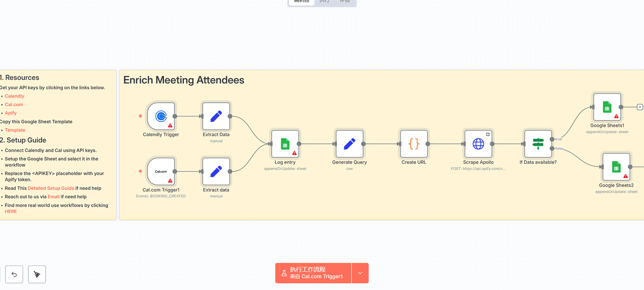Click the Email help link
644x290 pixels.
[54, 197]
